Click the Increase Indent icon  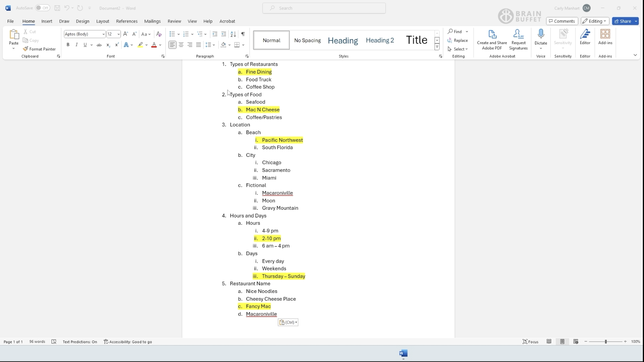[x=224, y=34]
